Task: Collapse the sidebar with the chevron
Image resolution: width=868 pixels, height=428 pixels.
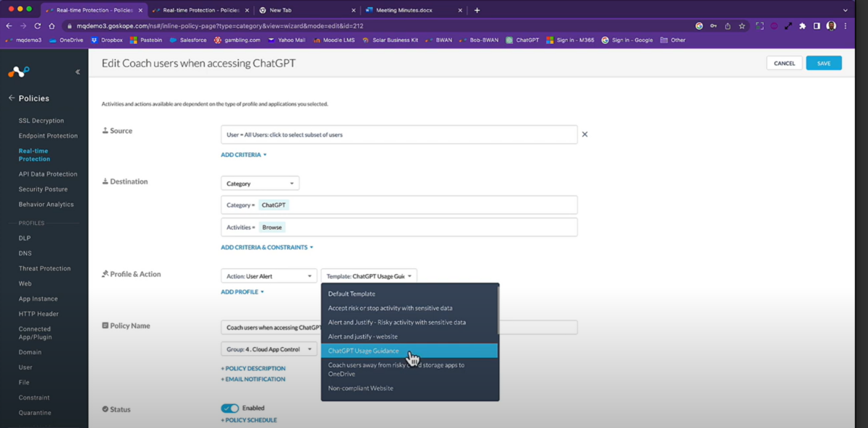Action: click(x=77, y=72)
